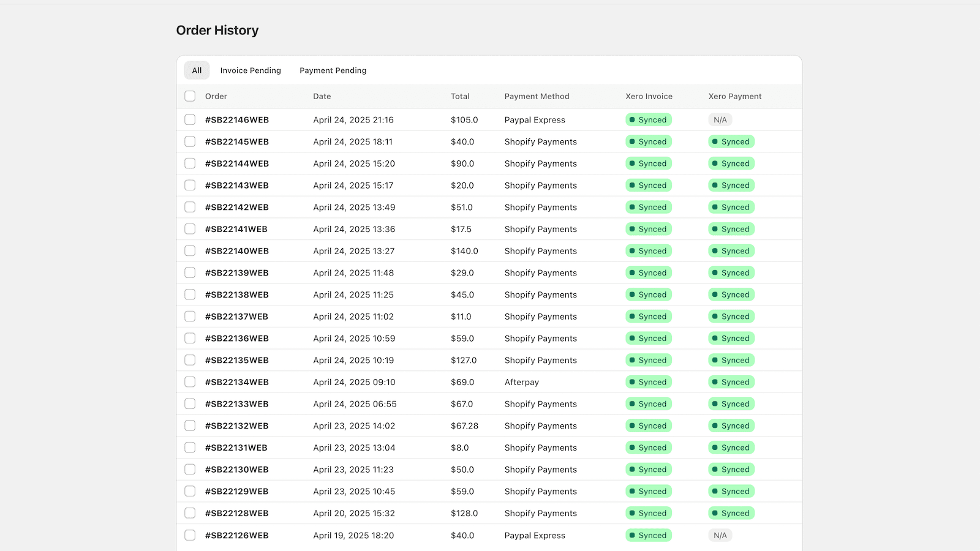Select the All filter tab

[x=196, y=70]
